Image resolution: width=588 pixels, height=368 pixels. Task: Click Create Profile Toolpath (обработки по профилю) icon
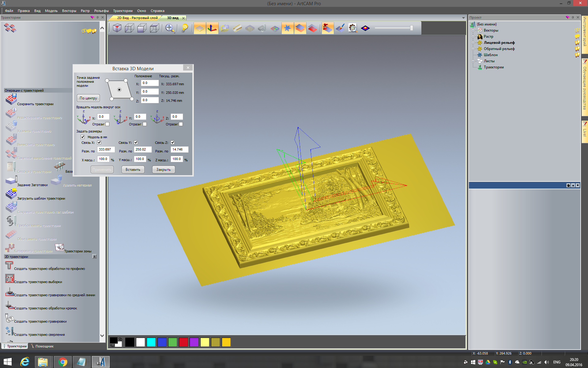click(9, 265)
